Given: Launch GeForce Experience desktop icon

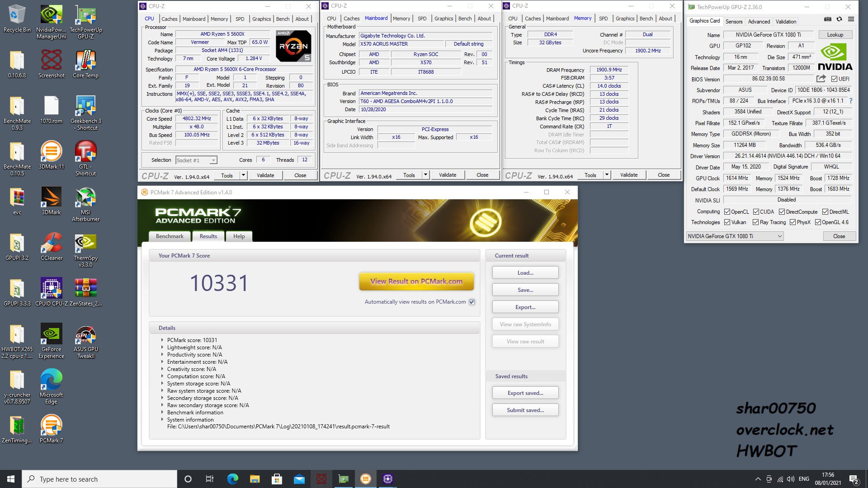Looking at the screenshot, I should 51,341.
